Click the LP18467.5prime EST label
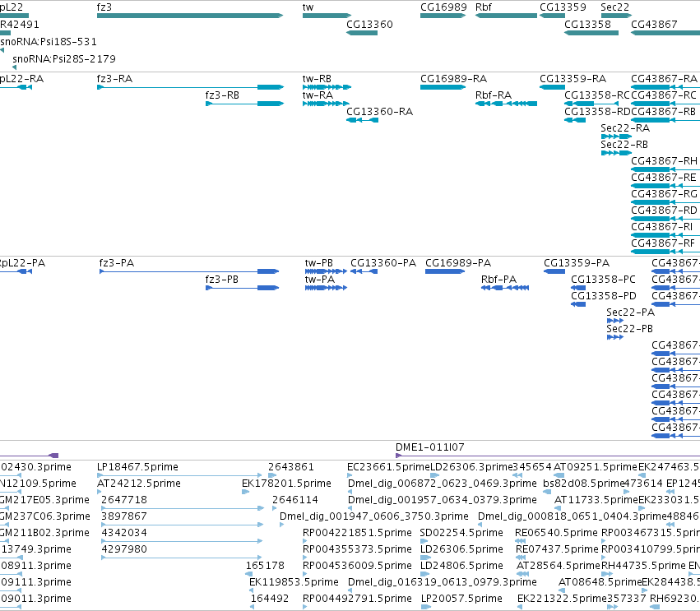Viewport: 700px width, 611px height. point(137,467)
